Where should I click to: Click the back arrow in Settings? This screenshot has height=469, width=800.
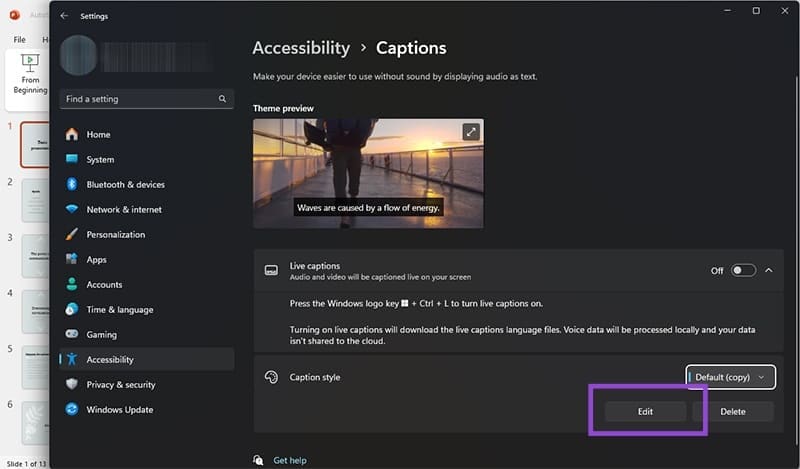click(65, 16)
